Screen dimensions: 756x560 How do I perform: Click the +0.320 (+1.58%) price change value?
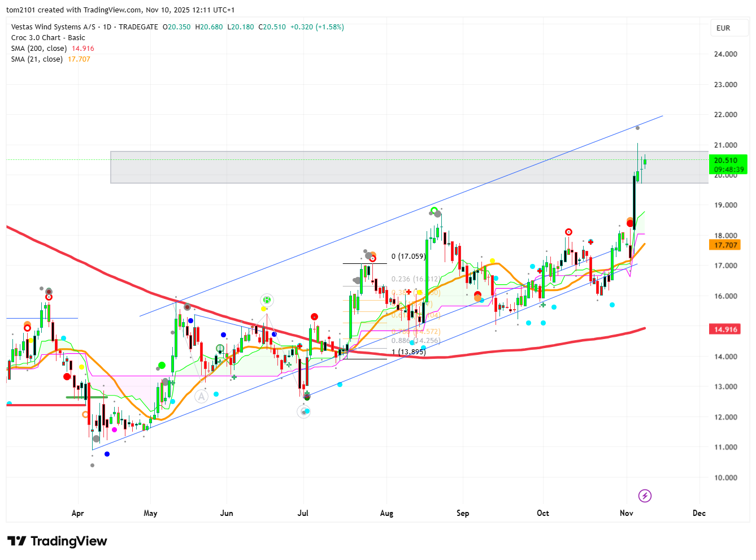click(x=317, y=27)
